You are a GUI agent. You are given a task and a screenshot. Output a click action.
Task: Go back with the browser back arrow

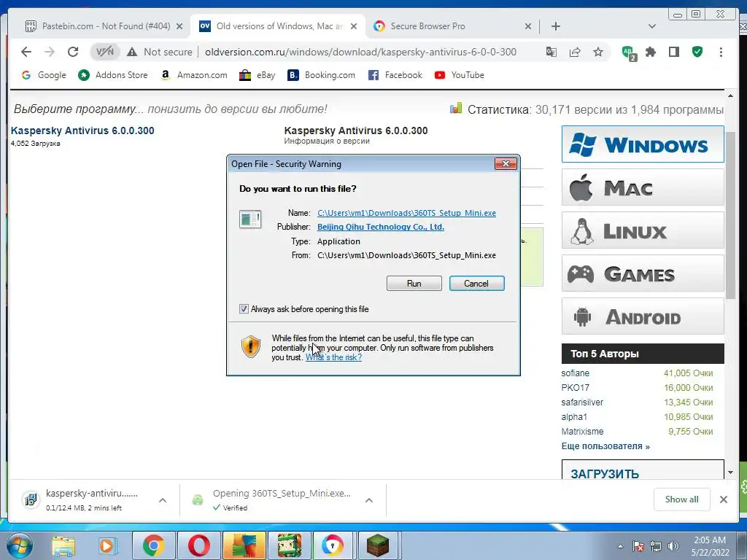(26, 52)
